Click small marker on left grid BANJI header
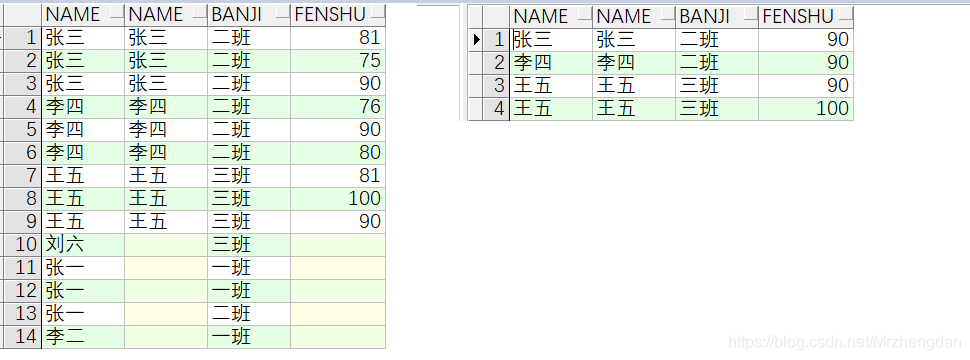This screenshot has width=970, height=360. (282, 14)
